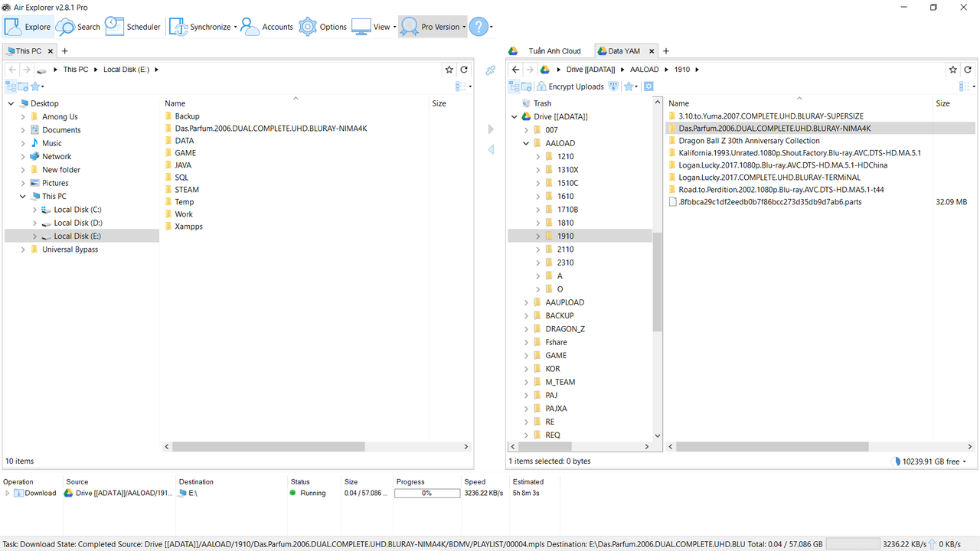Screen dimensions: 980x551
Task: Click right pane Size column header
Action: 954,103
